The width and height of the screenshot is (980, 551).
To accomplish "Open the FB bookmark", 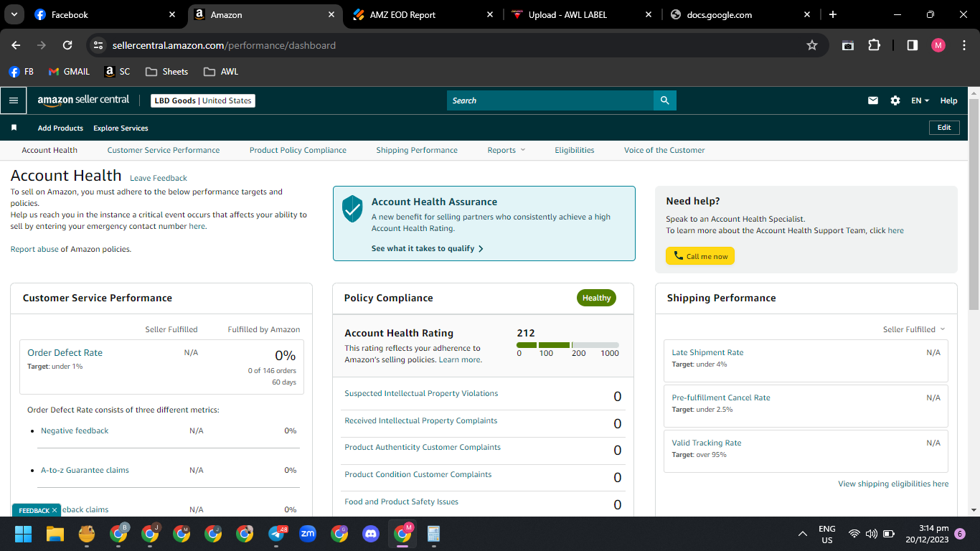I will [x=22, y=72].
